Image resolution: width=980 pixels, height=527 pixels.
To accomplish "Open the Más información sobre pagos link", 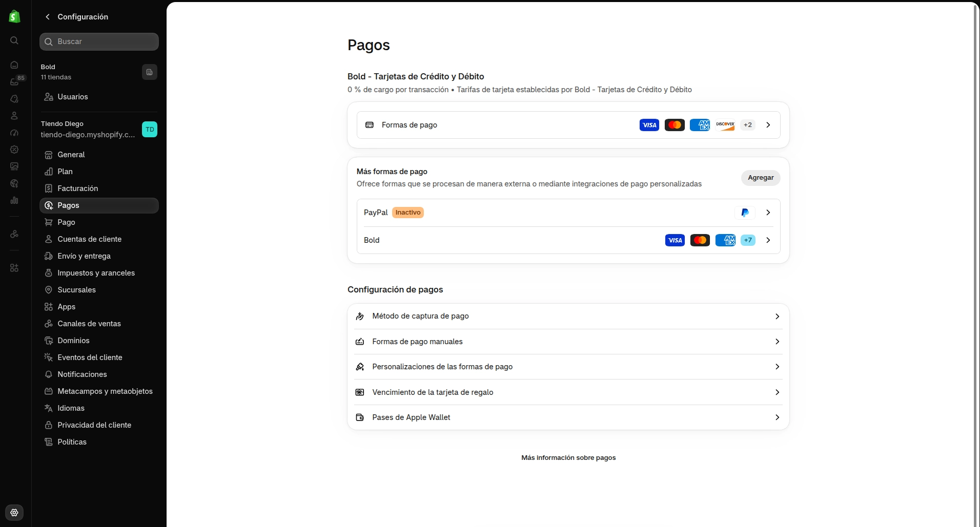I will click(568, 458).
